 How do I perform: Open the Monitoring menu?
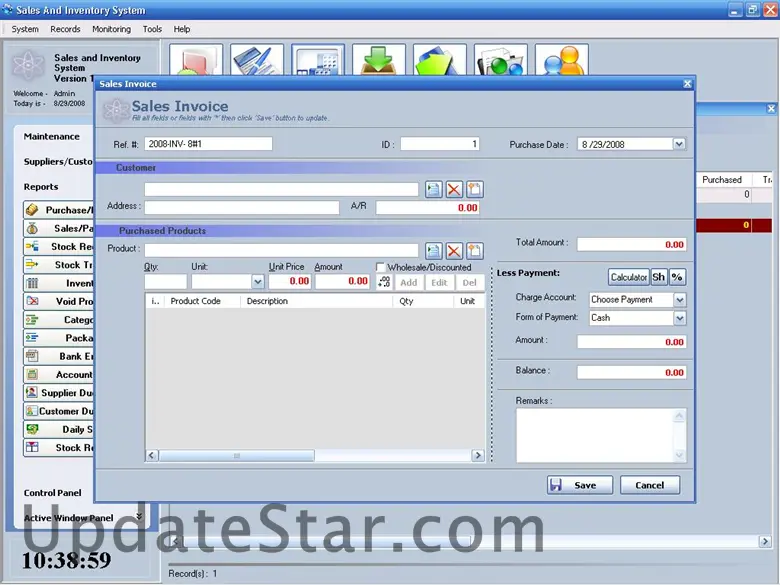[x=111, y=29]
